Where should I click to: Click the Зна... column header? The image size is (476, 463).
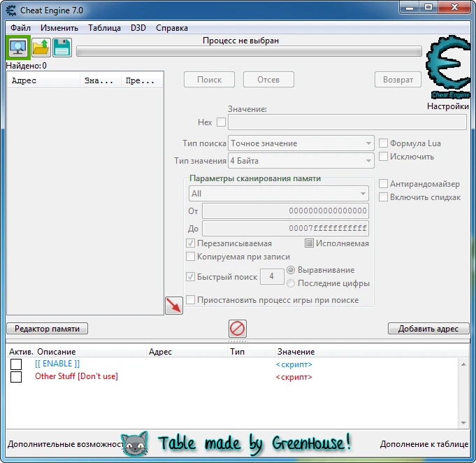tap(101, 81)
